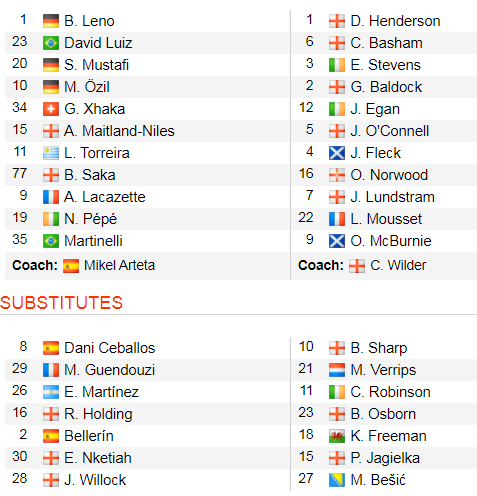This screenshot has height=496, width=477.
Task: Select D. Henderson in the lineup
Action: pos(395,21)
